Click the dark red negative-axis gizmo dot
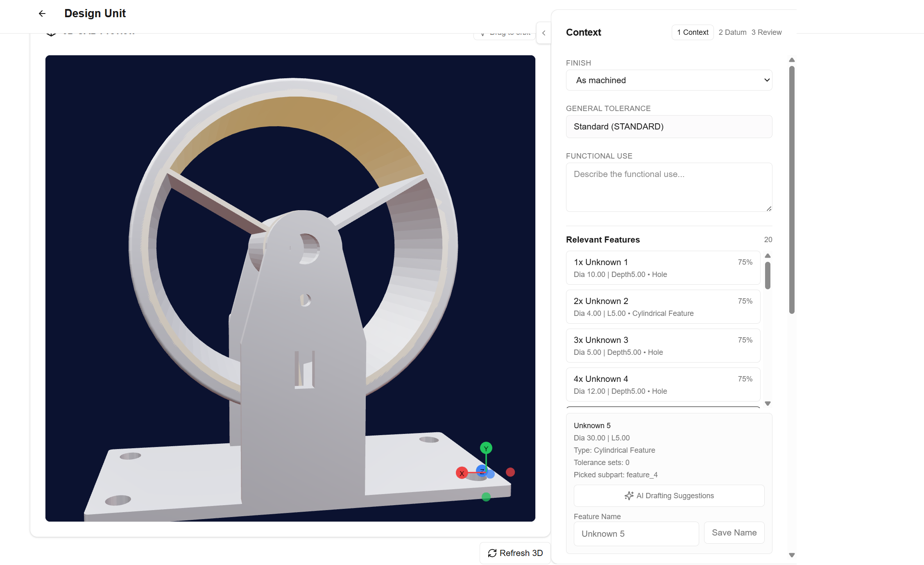Screen dimensions: 924x565 tap(510, 472)
